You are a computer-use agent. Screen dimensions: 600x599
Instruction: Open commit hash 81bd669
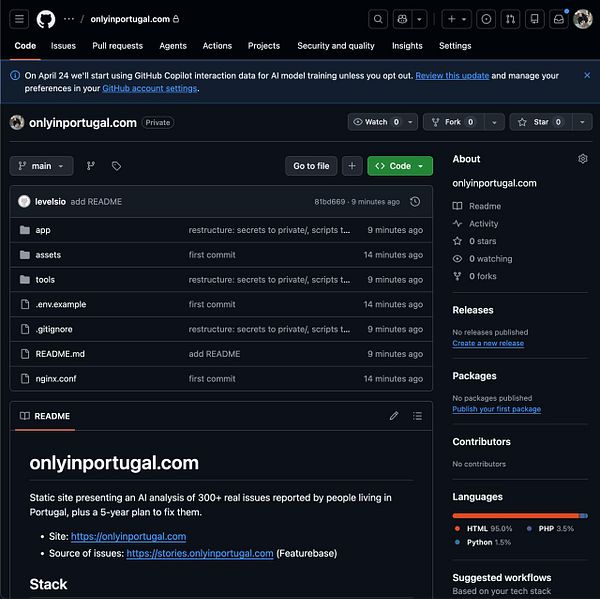pos(329,202)
